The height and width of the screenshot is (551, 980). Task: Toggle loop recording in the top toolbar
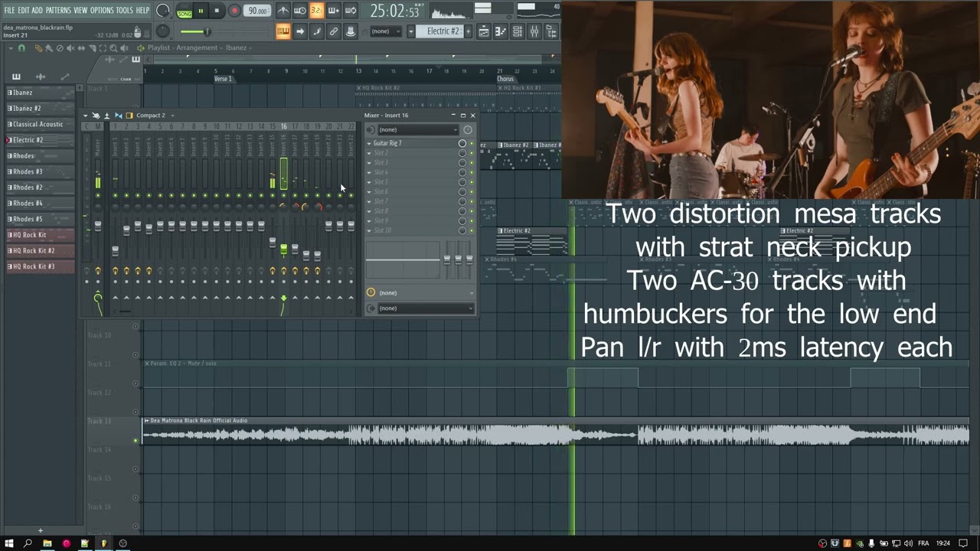(x=350, y=11)
